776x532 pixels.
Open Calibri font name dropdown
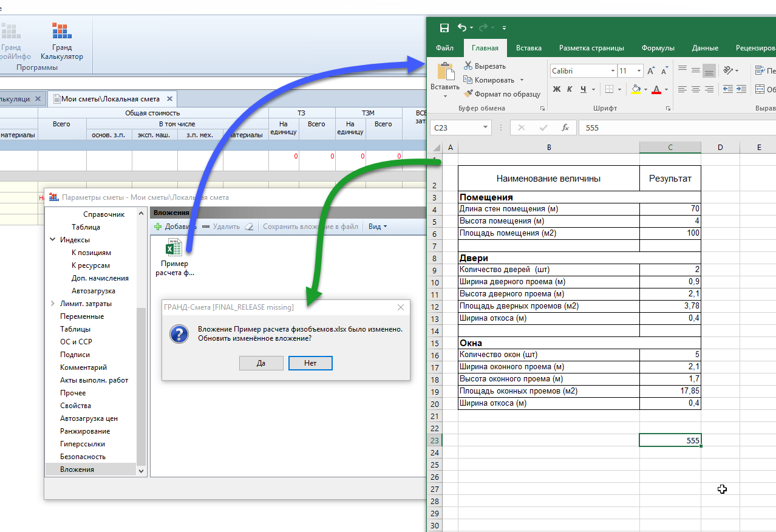[x=613, y=71]
